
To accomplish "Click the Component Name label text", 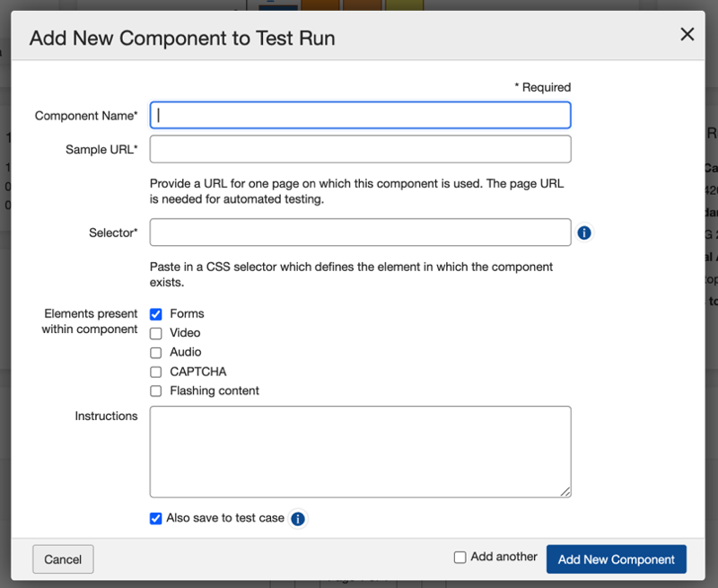I will click(x=85, y=116).
